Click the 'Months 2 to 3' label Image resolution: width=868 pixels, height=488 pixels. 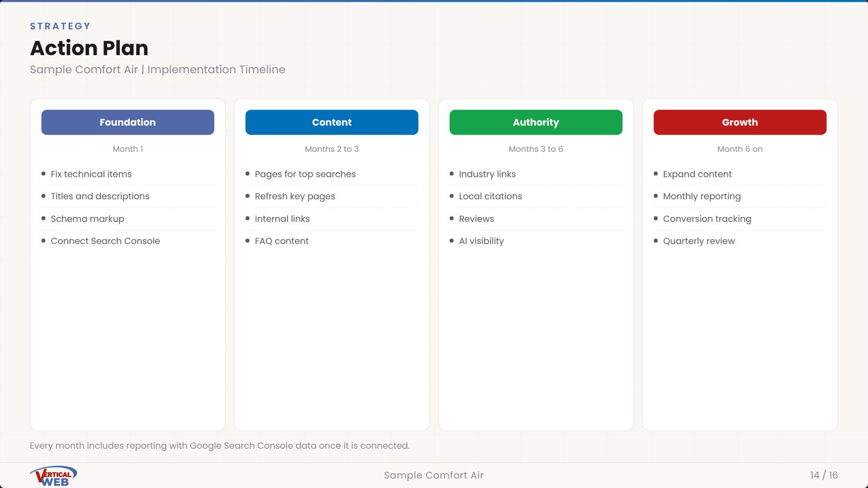(x=331, y=149)
